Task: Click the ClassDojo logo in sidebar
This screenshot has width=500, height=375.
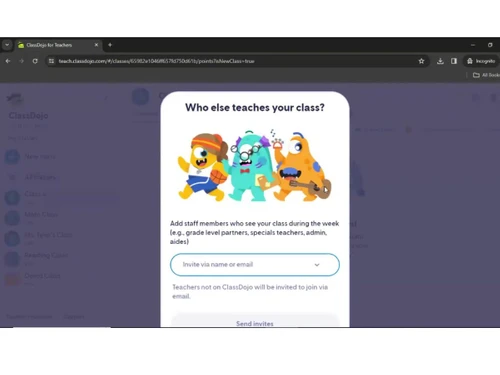Action: [15, 99]
